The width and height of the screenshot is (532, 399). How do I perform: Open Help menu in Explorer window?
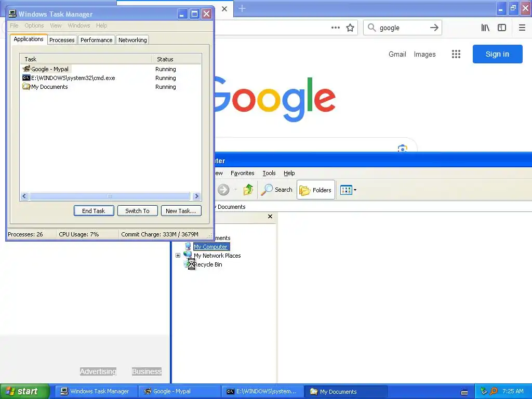289,173
